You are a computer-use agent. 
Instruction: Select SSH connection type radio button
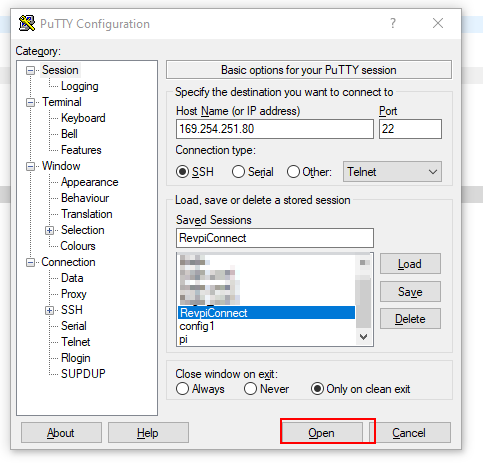coord(182,172)
